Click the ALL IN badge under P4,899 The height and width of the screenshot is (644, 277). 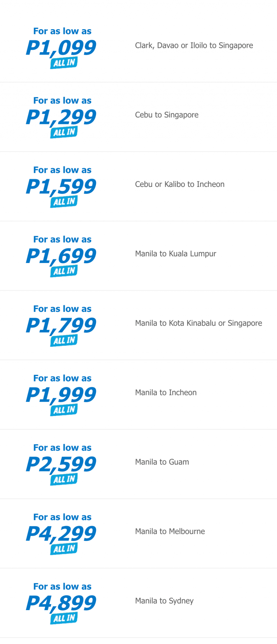pyautogui.click(x=64, y=619)
